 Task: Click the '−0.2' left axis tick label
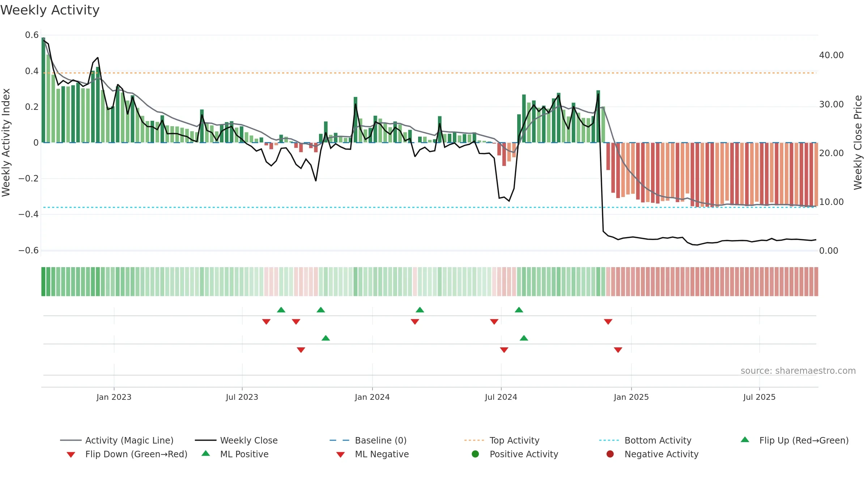click(29, 178)
